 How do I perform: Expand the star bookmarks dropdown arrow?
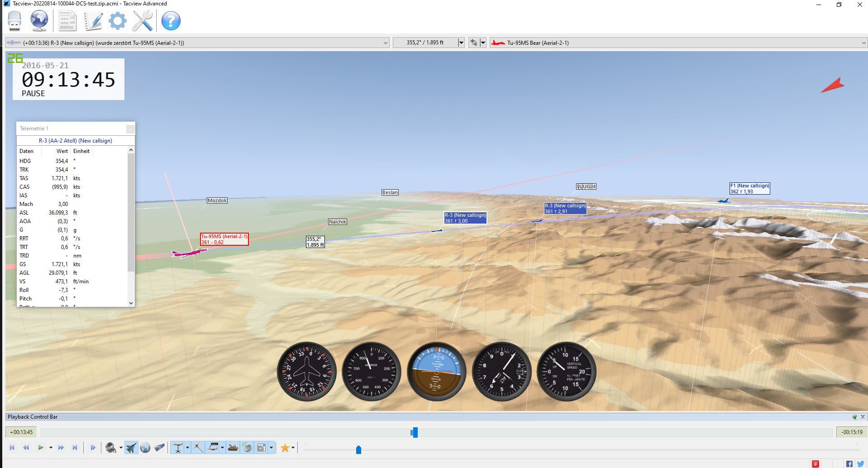click(293, 448)
